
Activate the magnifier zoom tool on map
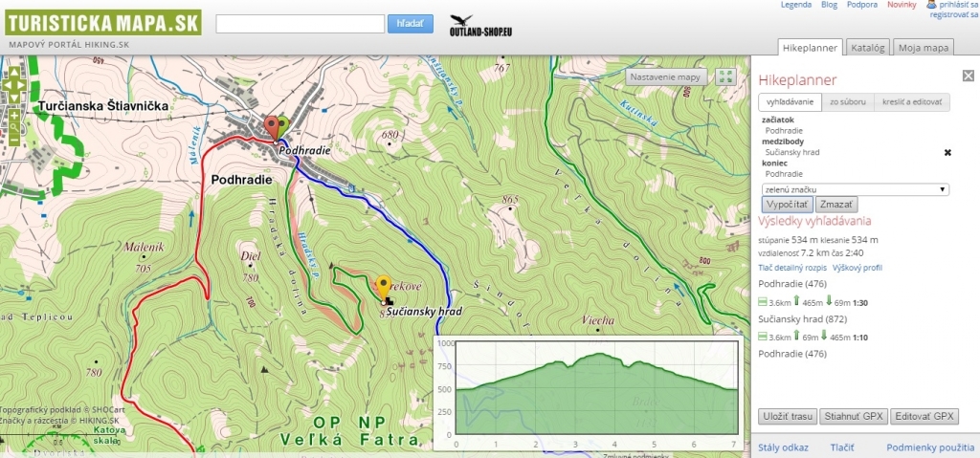[13, 128]
